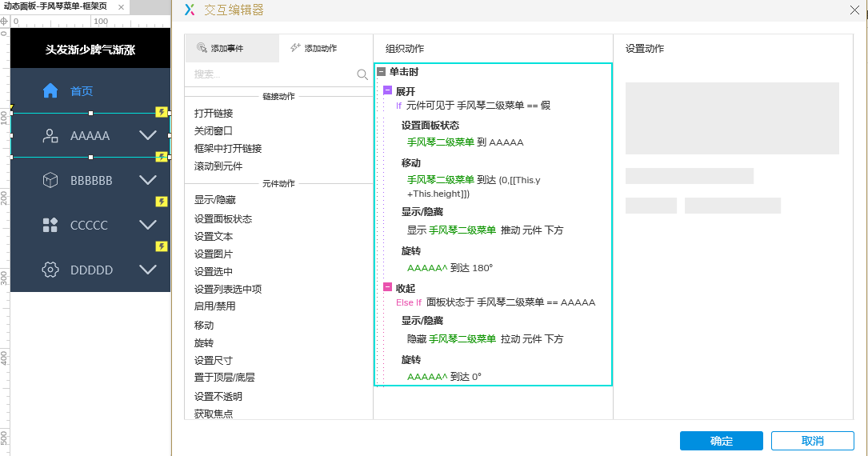Expand the CCCCC menu chevron

pyautogui.click(x=148, y=225)
